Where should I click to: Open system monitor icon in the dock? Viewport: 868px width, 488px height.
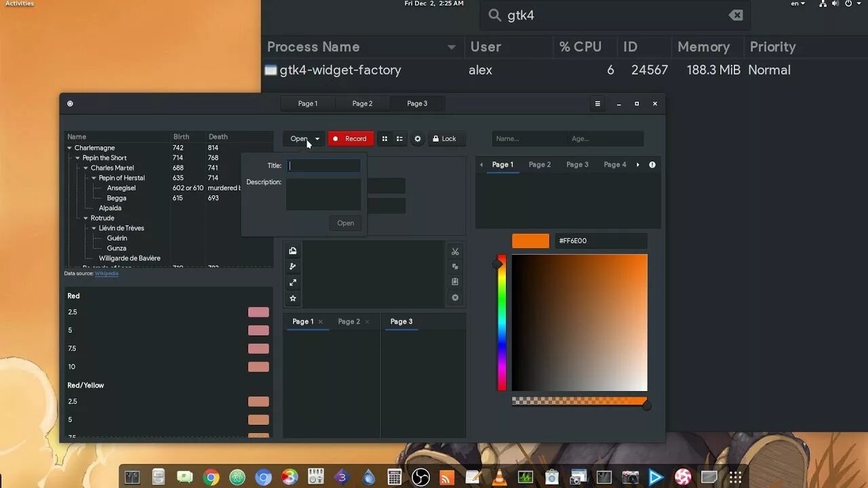point(526,477)
